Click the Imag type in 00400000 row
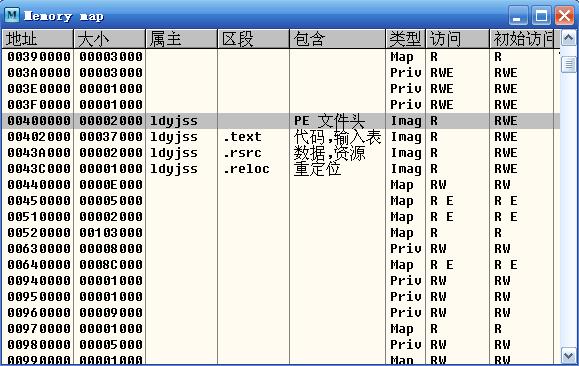The width and height of the screenshot is (579, 366). pyautogui.click(x=406, y=121)
